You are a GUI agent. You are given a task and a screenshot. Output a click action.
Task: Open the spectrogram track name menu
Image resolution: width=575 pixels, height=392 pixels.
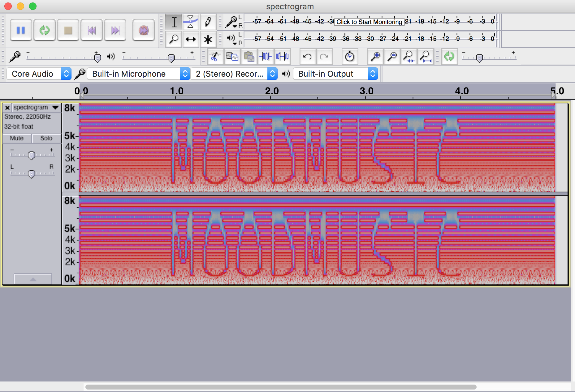tap(37, 108)
